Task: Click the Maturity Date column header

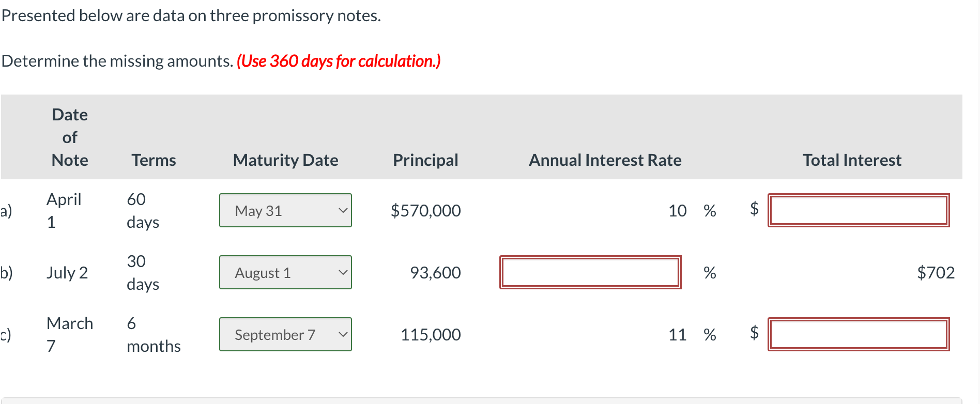Action: coord(285,160)
